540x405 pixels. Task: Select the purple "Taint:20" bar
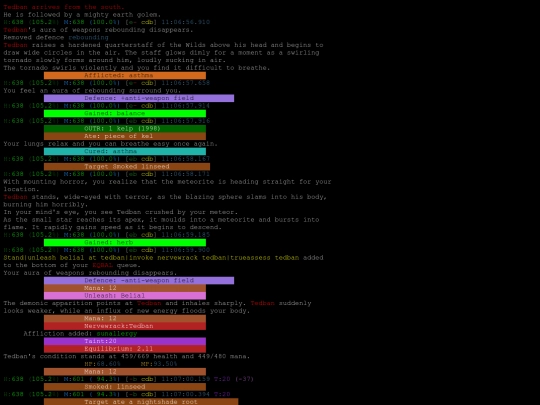pos(125,341)
